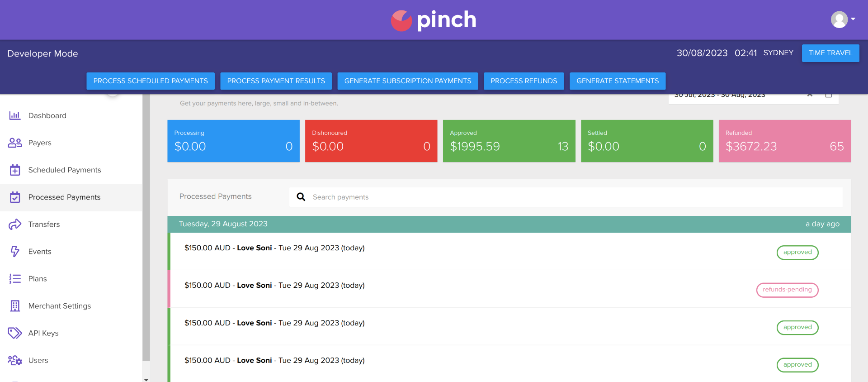Viewport: 868px width, 382px height.
Task: Select the red Dishonoured summary card
Action: [x=371, y=141]
